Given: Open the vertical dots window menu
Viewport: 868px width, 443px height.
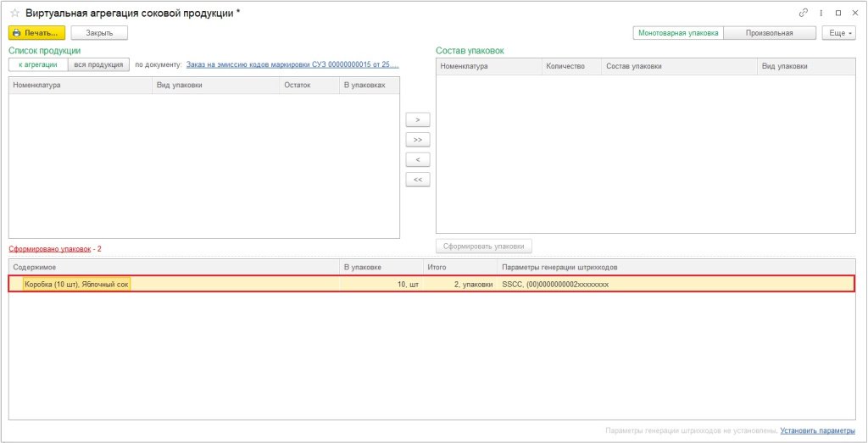Looking at the screenshot, I should coord(821,13).
